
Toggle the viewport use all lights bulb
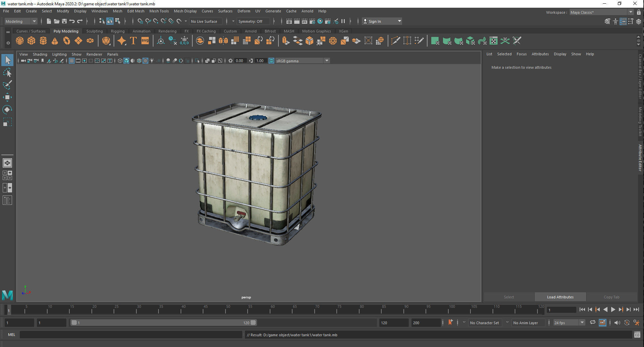click(x=152, y=61)
